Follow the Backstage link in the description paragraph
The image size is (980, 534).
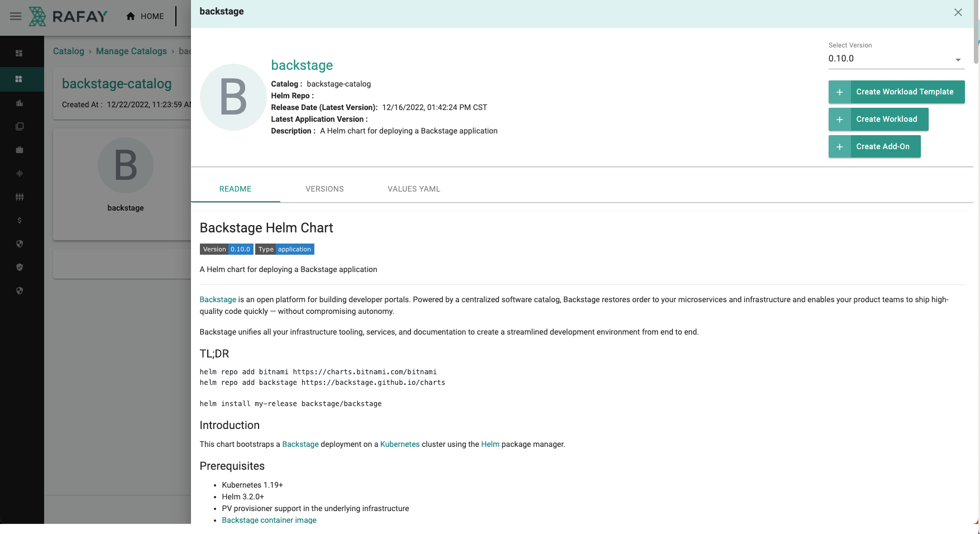[218, 299]
